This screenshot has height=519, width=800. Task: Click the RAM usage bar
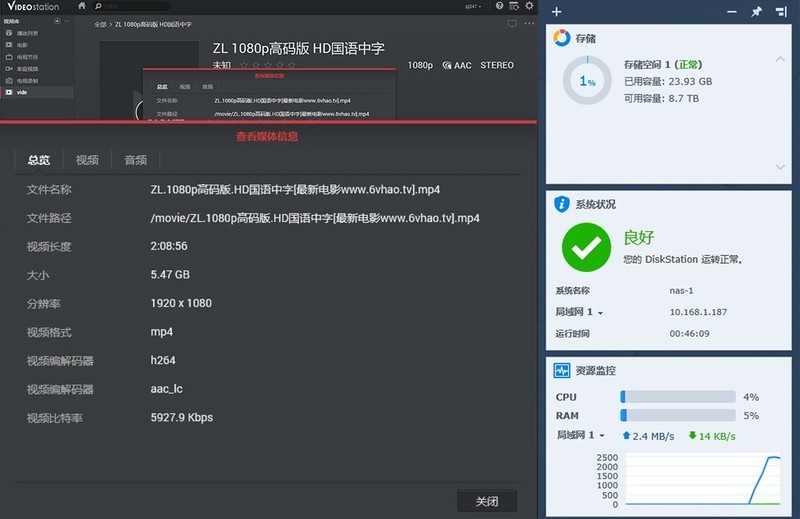678,415
